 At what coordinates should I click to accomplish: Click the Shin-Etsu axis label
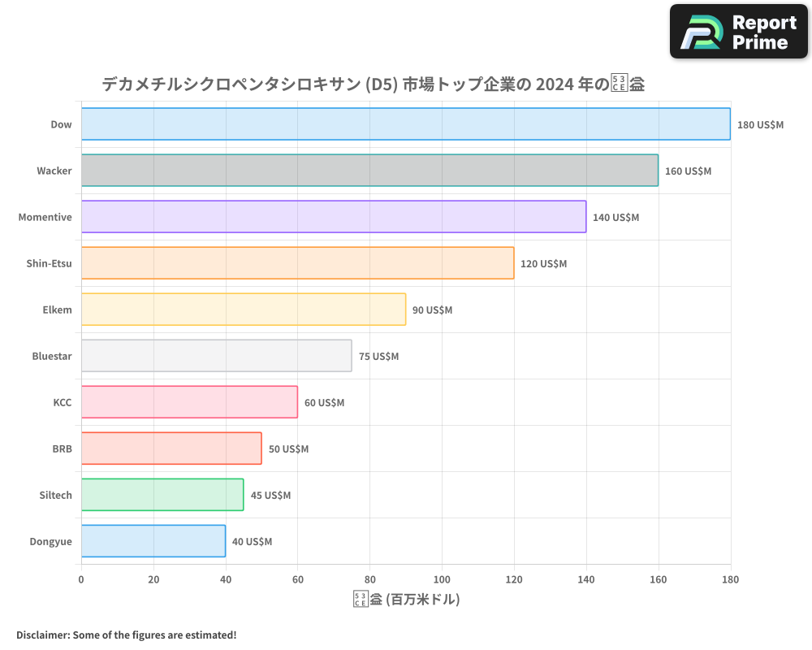point(47,263)
